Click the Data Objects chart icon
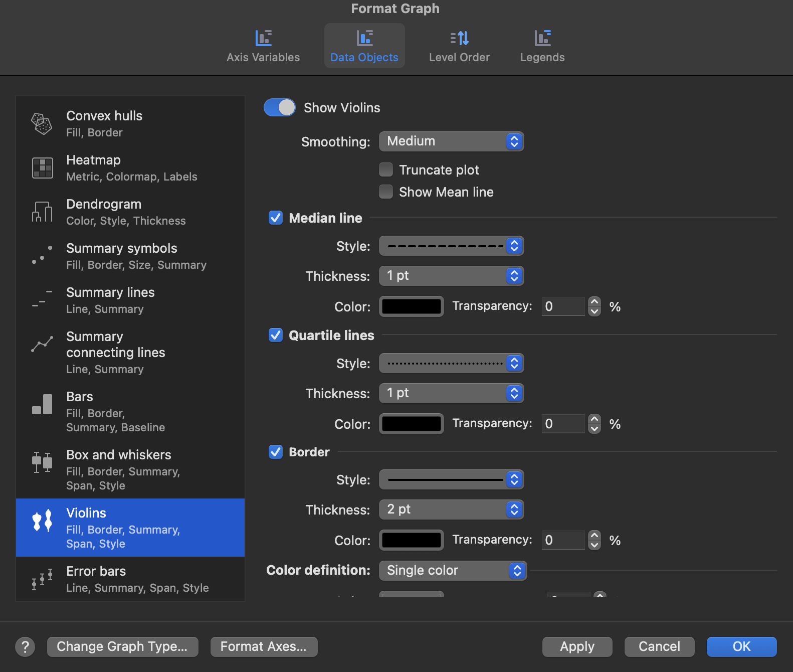 click(x=364, y=38)
